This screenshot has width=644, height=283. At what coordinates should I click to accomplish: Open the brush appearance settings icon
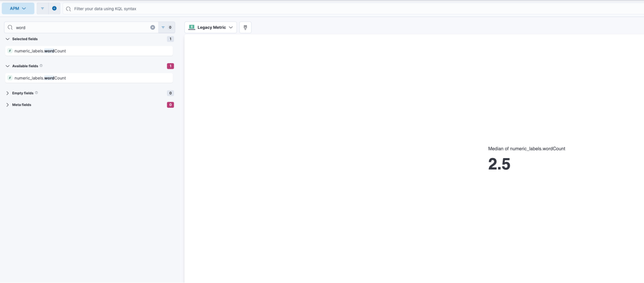(245, 27)
